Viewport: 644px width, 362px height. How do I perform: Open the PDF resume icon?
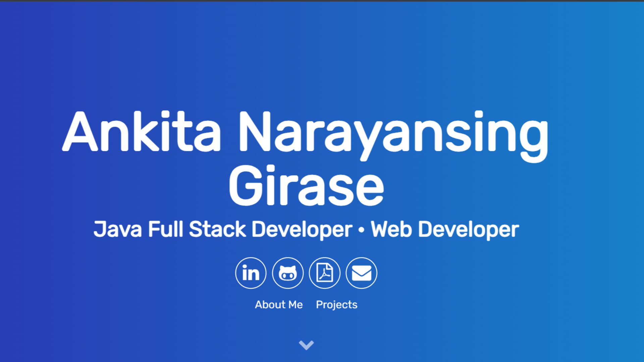tap(324, 273)
